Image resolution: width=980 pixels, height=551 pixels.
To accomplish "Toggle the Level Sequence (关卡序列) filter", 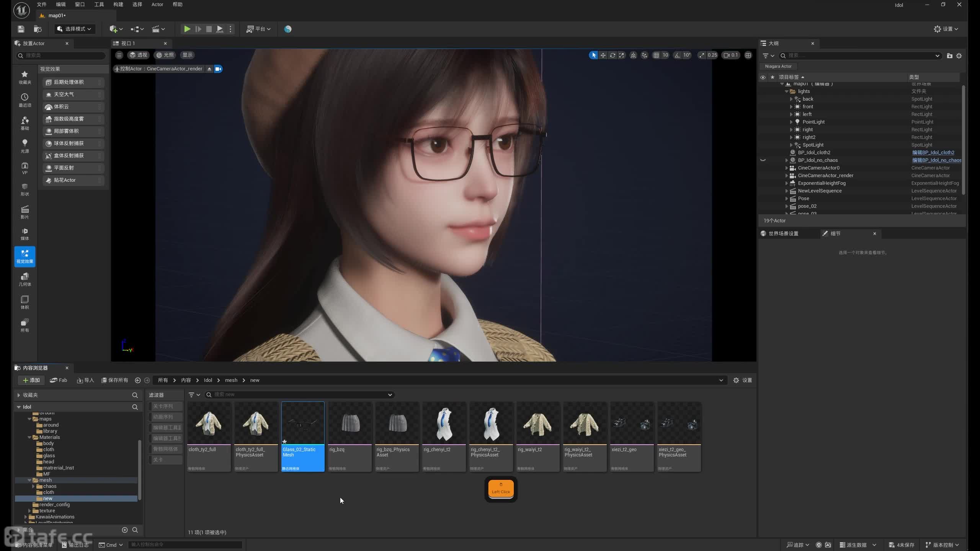I will click(165, 406).
